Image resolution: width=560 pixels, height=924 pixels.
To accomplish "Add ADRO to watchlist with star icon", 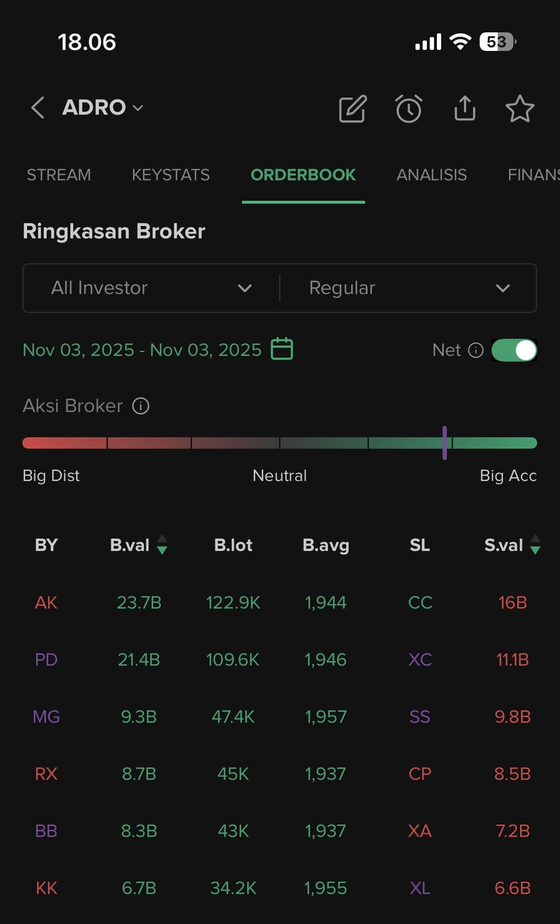I will (520, 108).
